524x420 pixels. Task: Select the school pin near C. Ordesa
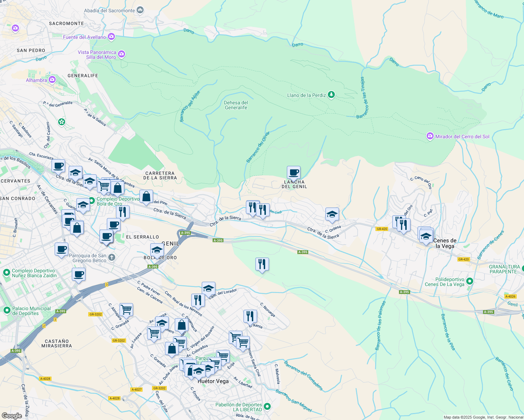[332, 215]
